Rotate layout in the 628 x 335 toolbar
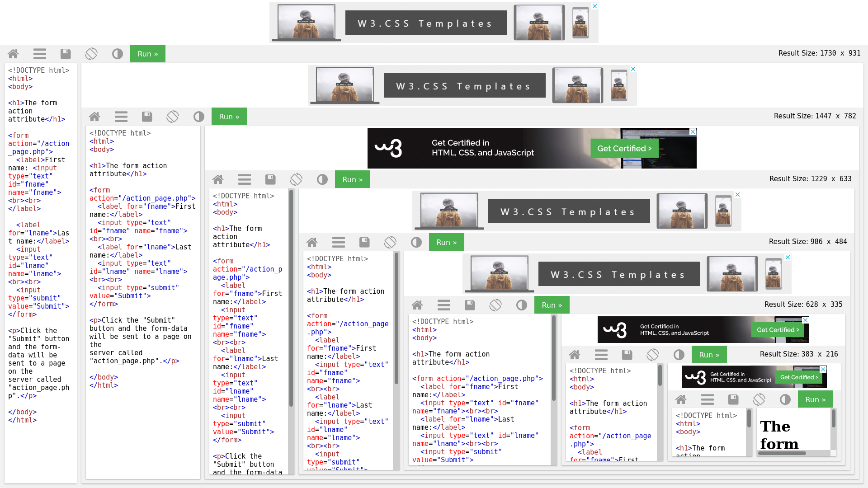 click(495, 305)
